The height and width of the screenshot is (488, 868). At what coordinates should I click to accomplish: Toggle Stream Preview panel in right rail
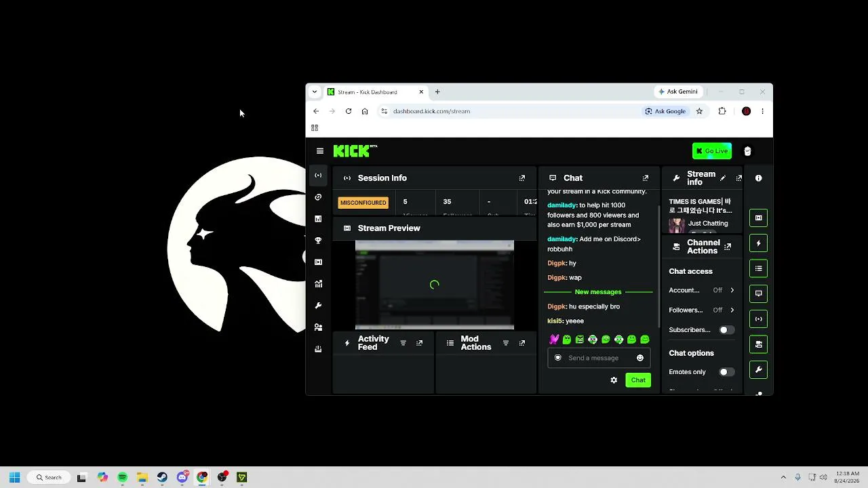tap(759, 218)
